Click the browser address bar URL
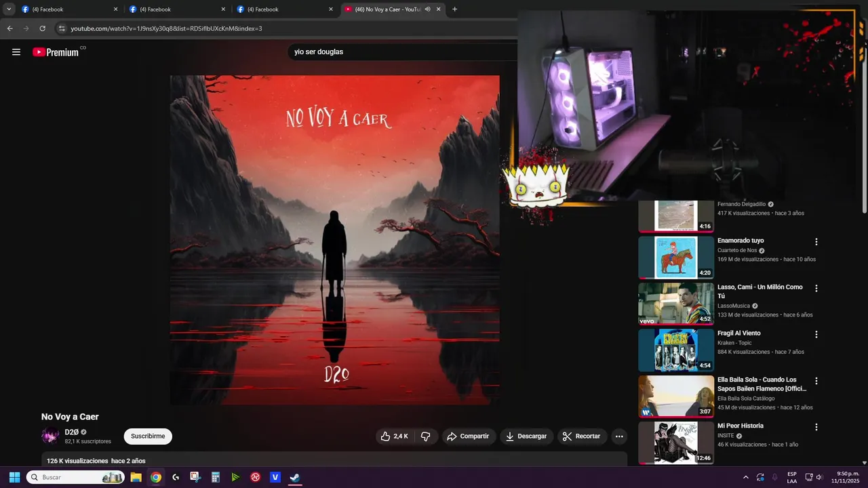 pyautogui.click(x=167, y=28)
